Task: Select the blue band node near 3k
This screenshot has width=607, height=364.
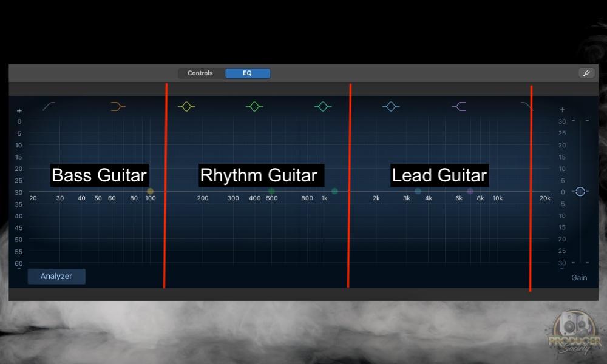Action: 418,191
